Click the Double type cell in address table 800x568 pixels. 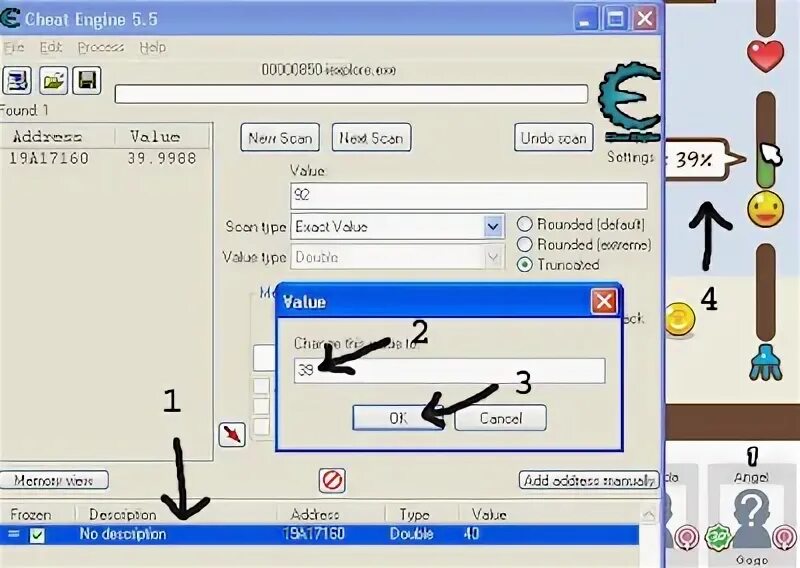(411, 534)
